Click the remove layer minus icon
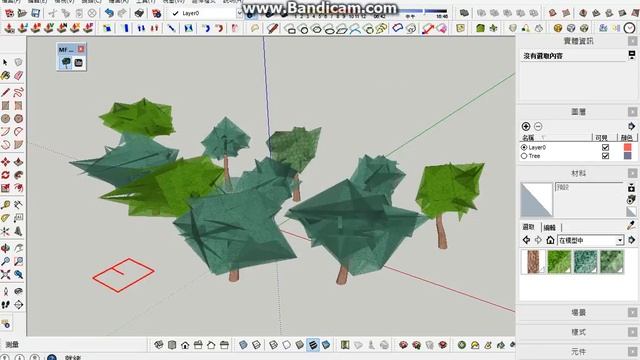This screenshot has width=640, height=360. tap(538, 127)
